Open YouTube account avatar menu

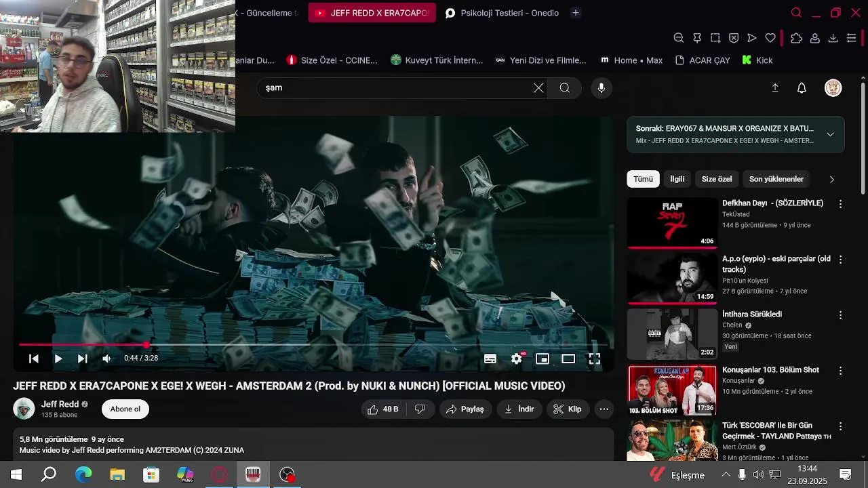[833, 87]
